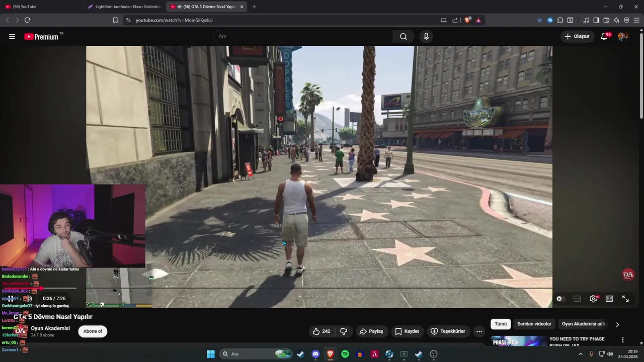Open taskbar clock showing 20:16

tap(629, 354)
